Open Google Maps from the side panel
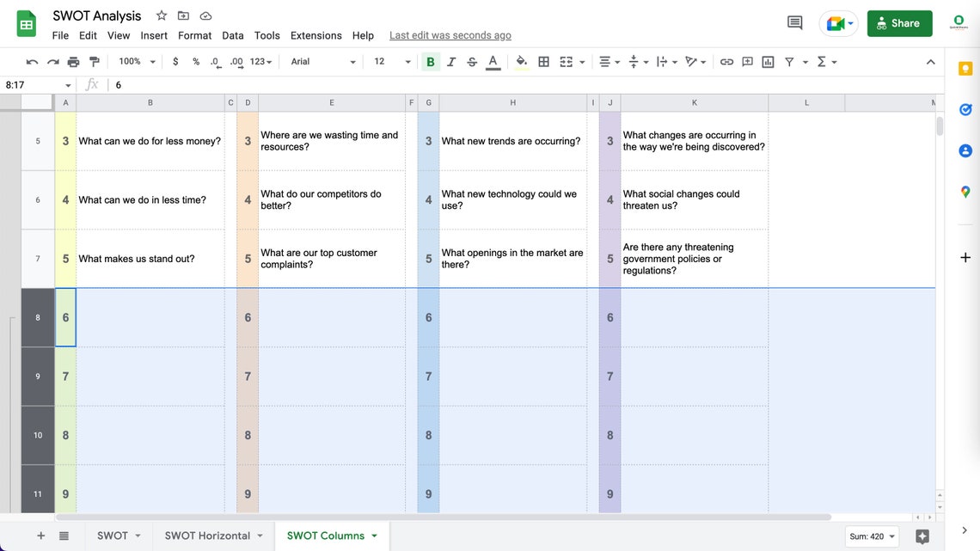980x551 pixels. 965,192
